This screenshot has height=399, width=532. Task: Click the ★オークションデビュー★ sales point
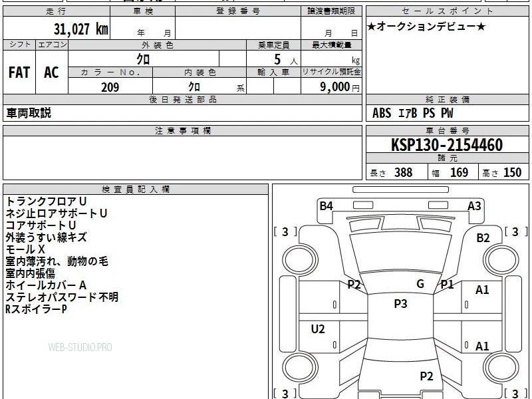click(426, 26)
